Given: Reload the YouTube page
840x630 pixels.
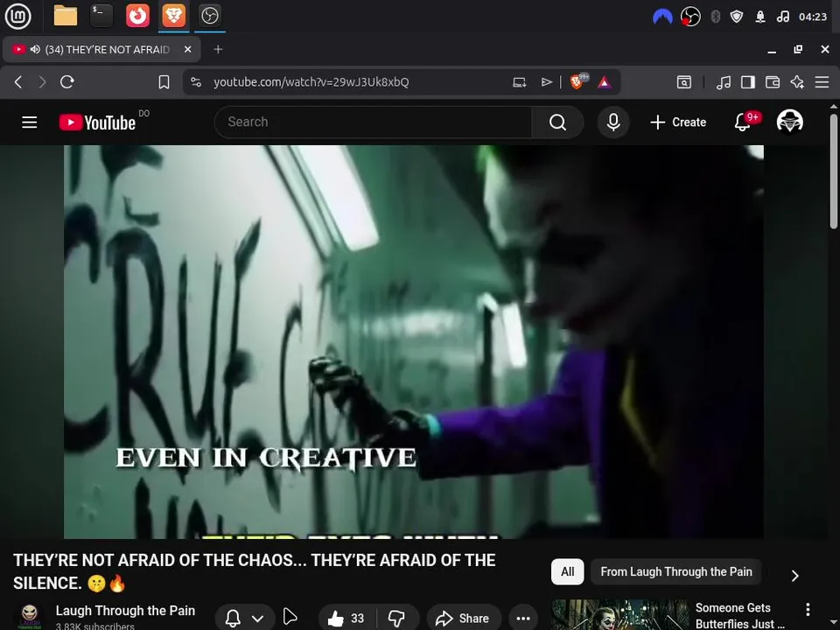Looking at the screenshot, I should click(x=67, y=82).
